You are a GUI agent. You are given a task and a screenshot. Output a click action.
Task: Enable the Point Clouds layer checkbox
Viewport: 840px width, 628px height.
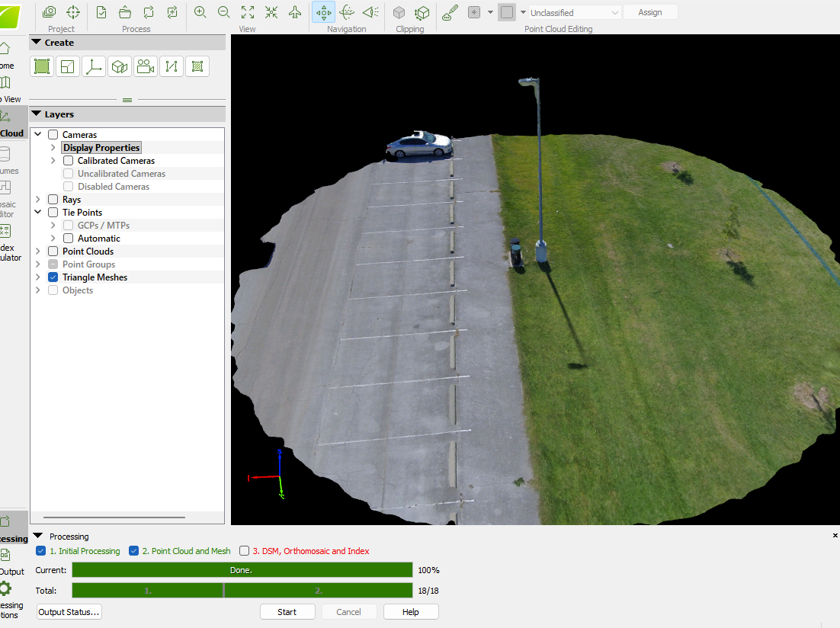point(53,252)
